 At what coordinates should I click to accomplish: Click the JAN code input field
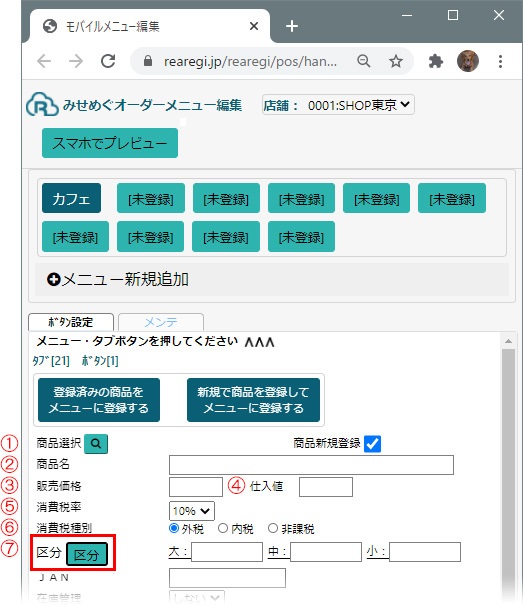227,578
